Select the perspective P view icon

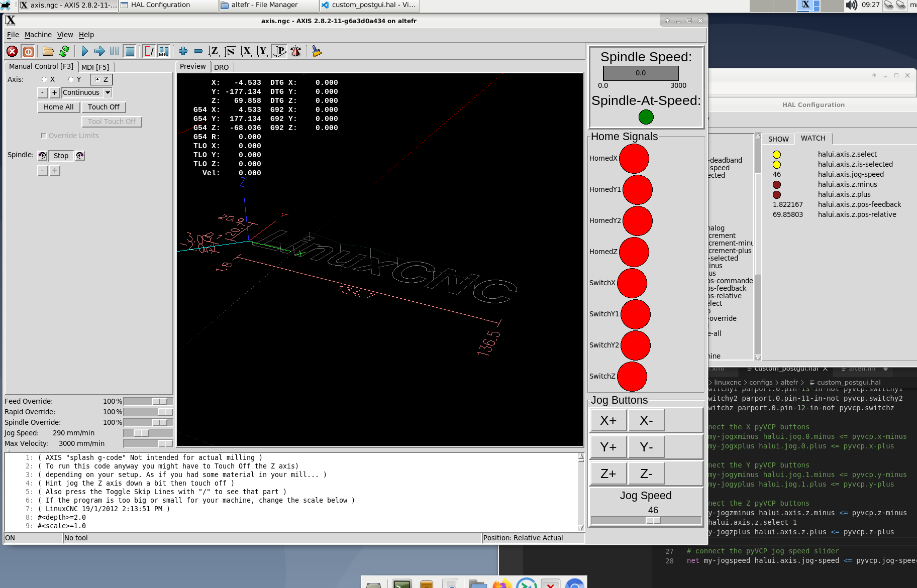click(279, 51)
